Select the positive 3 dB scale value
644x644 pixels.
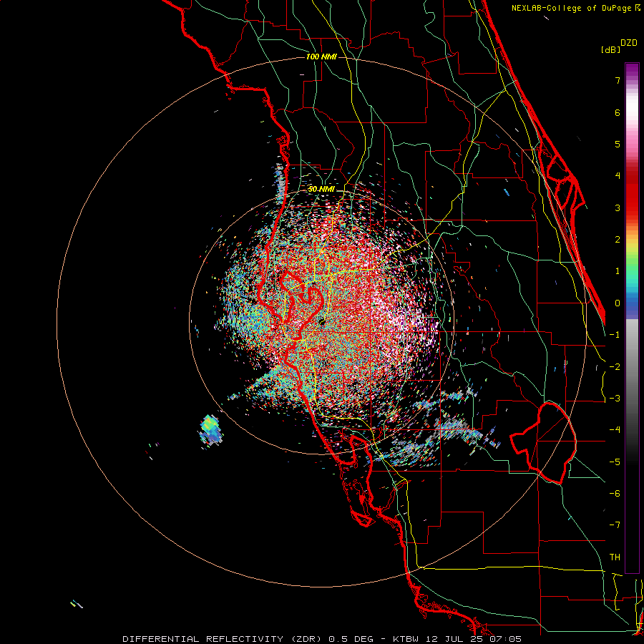tap(618, 208)
